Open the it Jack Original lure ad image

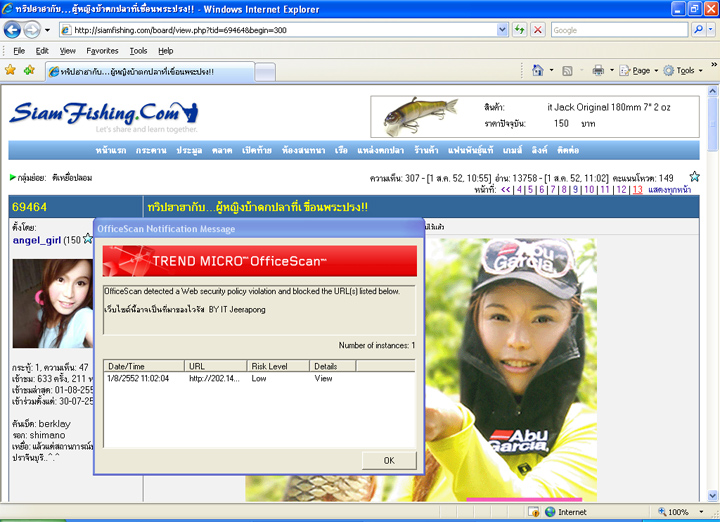(x=421, y=117)
